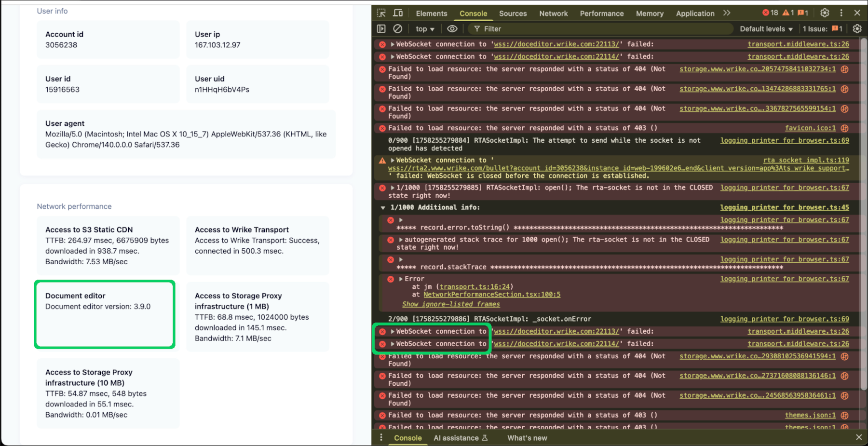868x446 pixels.
Task: Activate the inspect element picker icon
Action: click(381, 13)
